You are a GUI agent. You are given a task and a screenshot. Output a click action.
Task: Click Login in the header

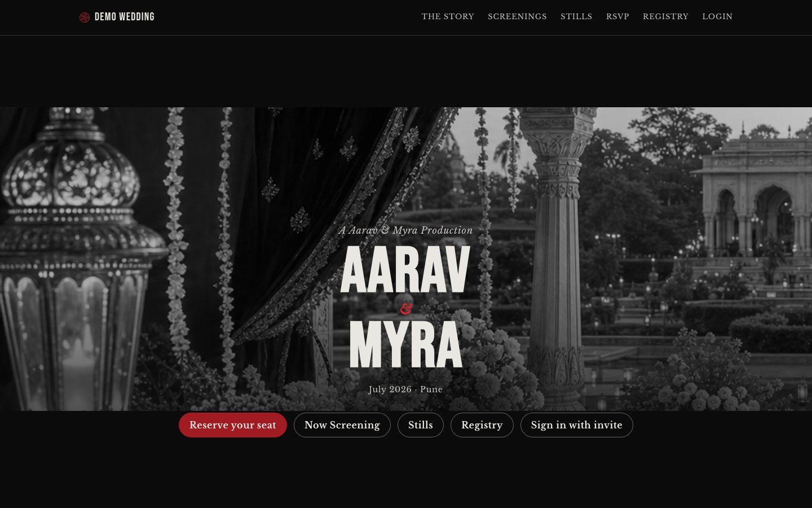717,16
